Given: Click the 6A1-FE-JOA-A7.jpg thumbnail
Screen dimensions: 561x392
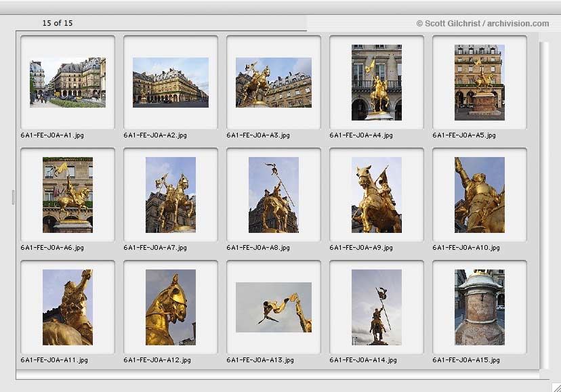Looking at the screenshot, I should coord(171,195).
